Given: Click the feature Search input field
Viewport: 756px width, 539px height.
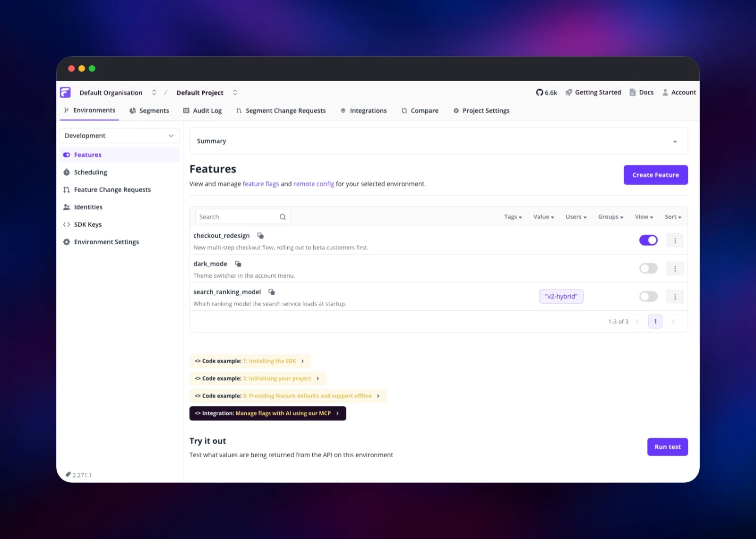Looking at the screenshot, I should click(242, 217).
